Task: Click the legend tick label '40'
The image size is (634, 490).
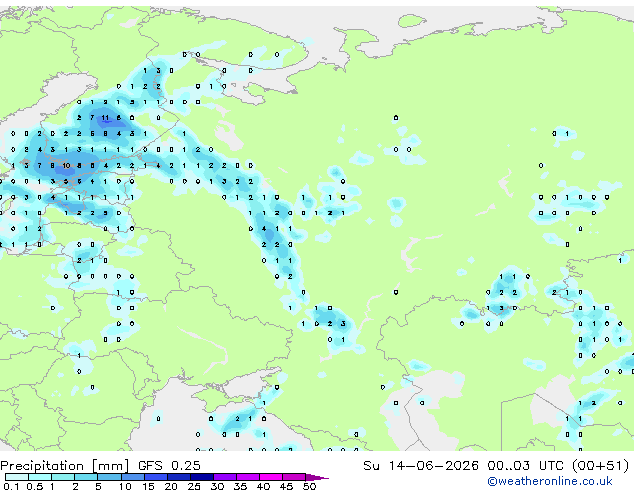Action: pyautogui.click(x=263, y=486)
